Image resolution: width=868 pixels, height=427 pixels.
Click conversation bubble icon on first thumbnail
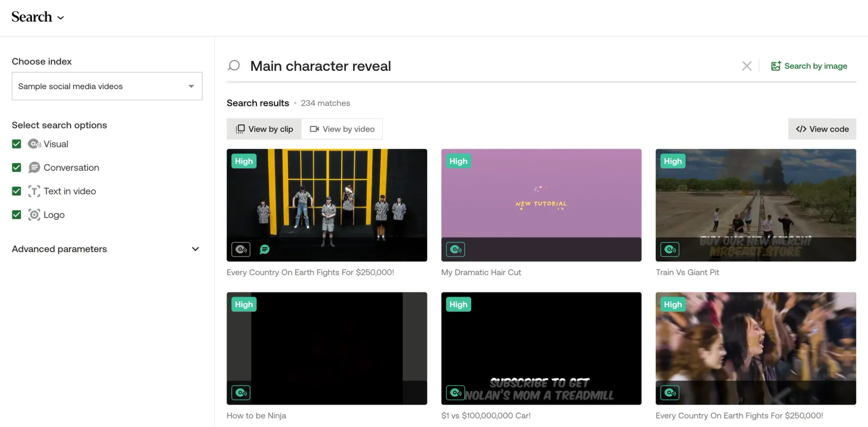tap(264, 249)
